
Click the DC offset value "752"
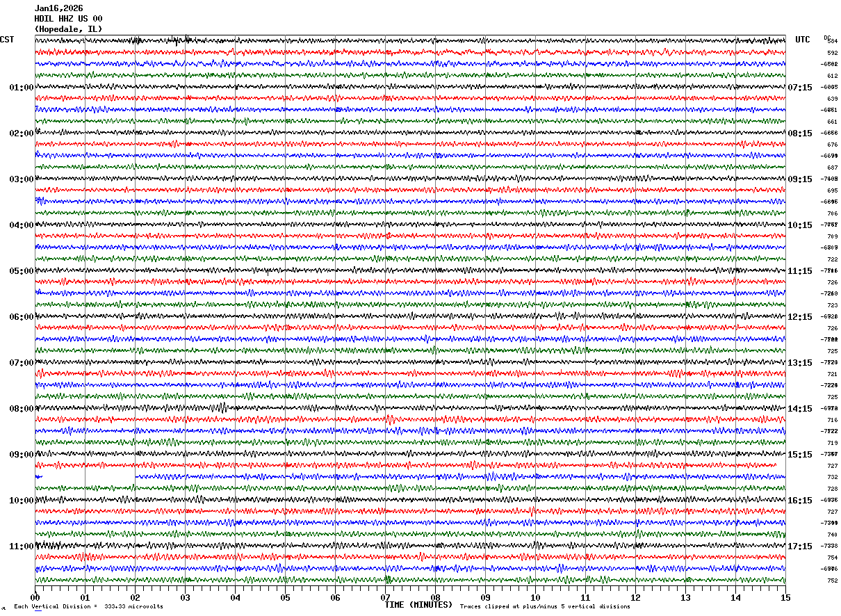[832, 581]
